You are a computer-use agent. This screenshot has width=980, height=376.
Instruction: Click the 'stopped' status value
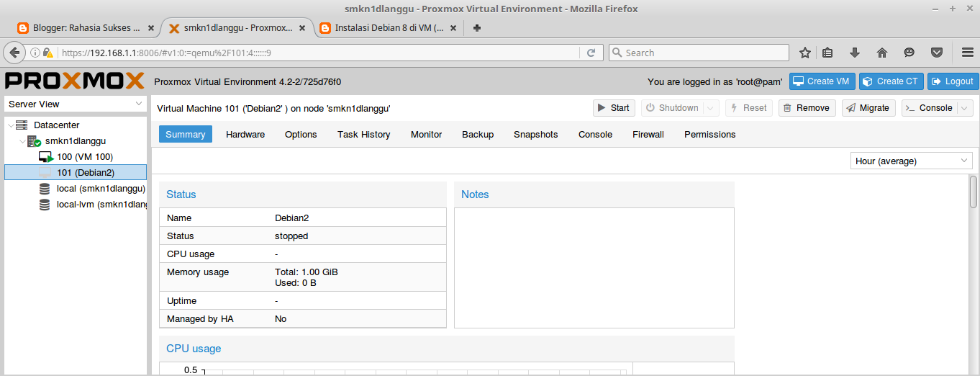point(291,236)
